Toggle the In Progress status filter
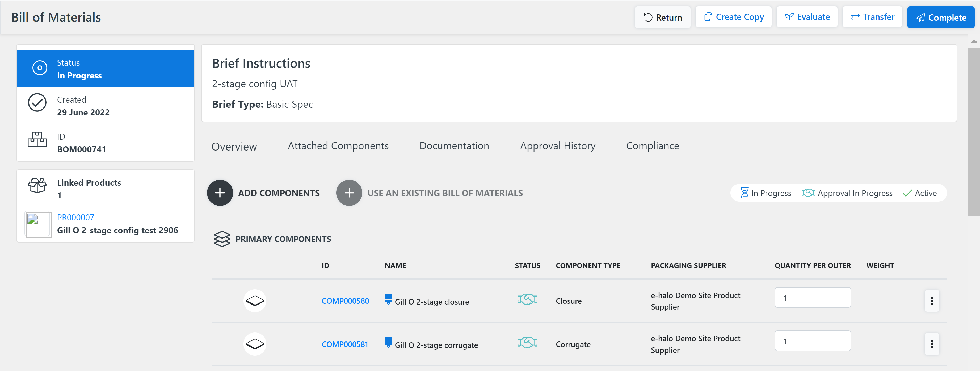The height and width of the screenshot is (371, 980). [x=766, y=193]
